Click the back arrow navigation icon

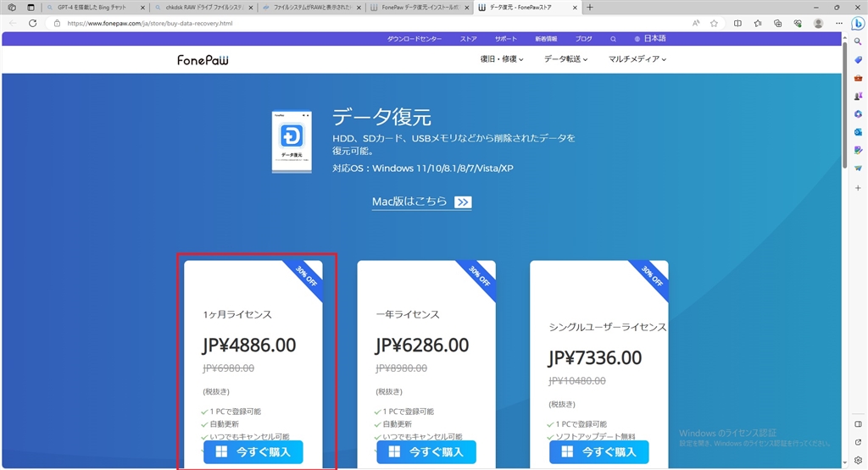pyautogui.click(x=14, y=23)
